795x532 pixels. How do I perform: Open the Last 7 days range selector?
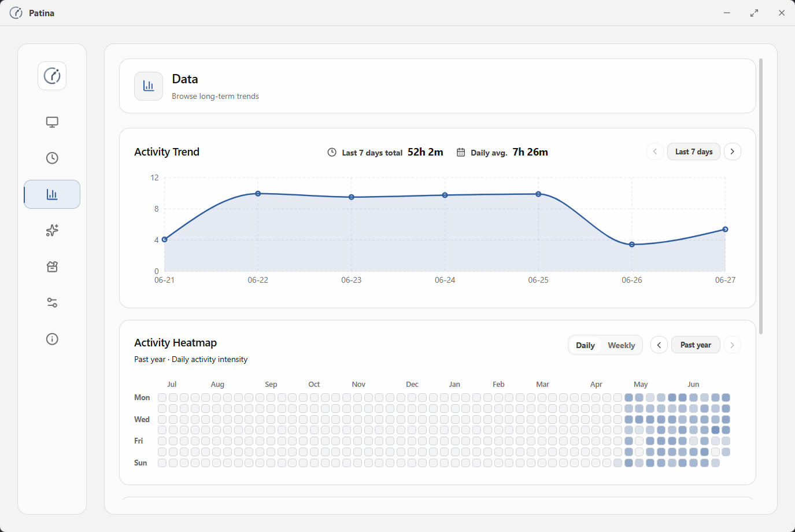point(694,152)
